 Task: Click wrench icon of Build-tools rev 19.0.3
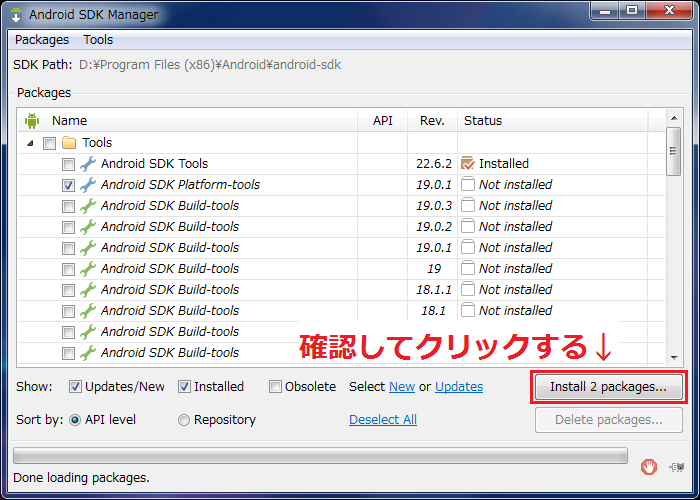click(x=88, y=206)
